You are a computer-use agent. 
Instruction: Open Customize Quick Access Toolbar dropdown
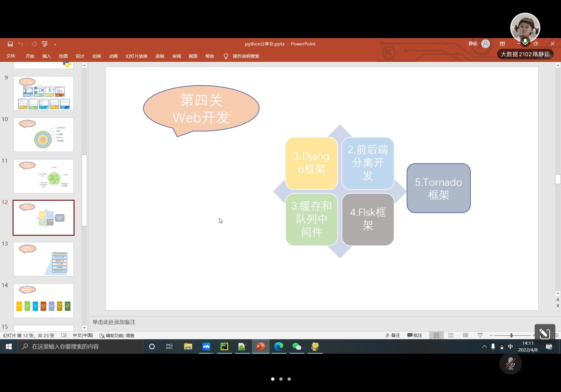click(x=55, y=44)
